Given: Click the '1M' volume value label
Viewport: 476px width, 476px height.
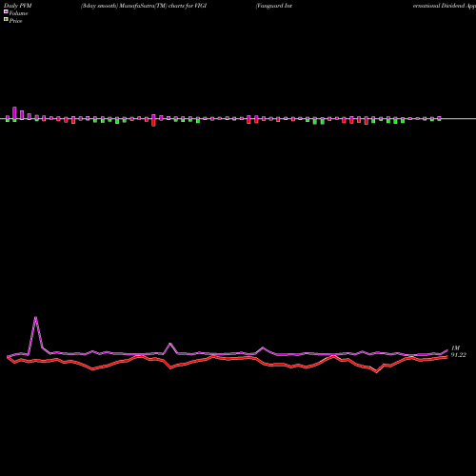Looking at the screenshot, I should coord(455,348).
